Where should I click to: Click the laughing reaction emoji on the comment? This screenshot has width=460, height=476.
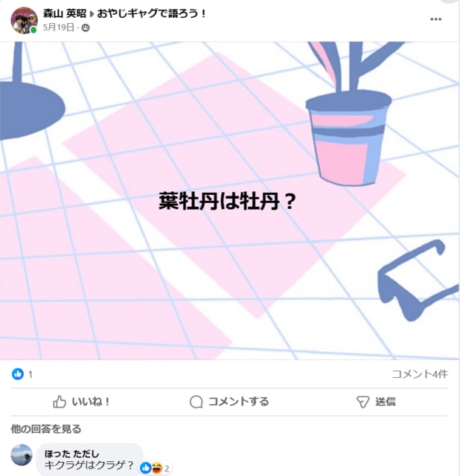click(x=157, y=468)
